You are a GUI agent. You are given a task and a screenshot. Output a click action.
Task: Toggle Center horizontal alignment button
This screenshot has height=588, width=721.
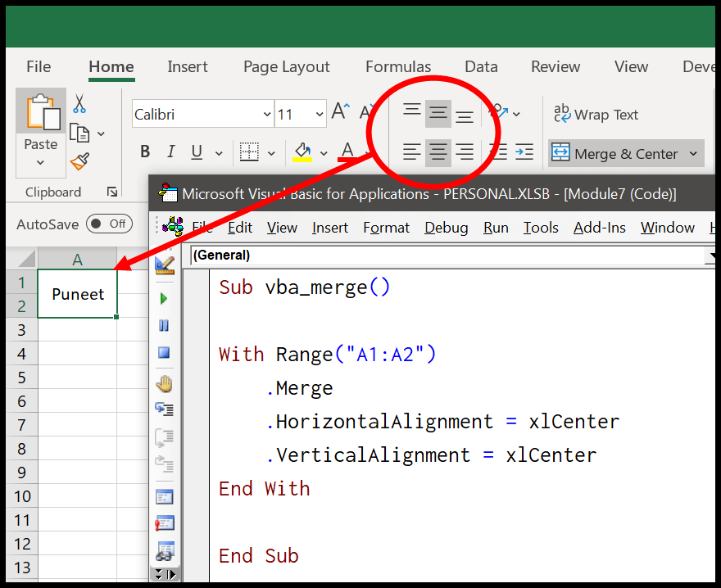pos(438,152)
